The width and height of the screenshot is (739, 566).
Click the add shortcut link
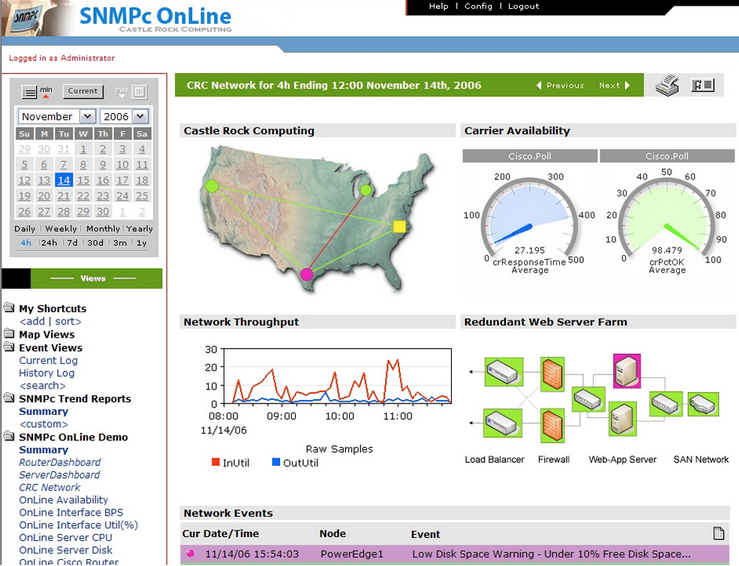(x=33, y=321)
